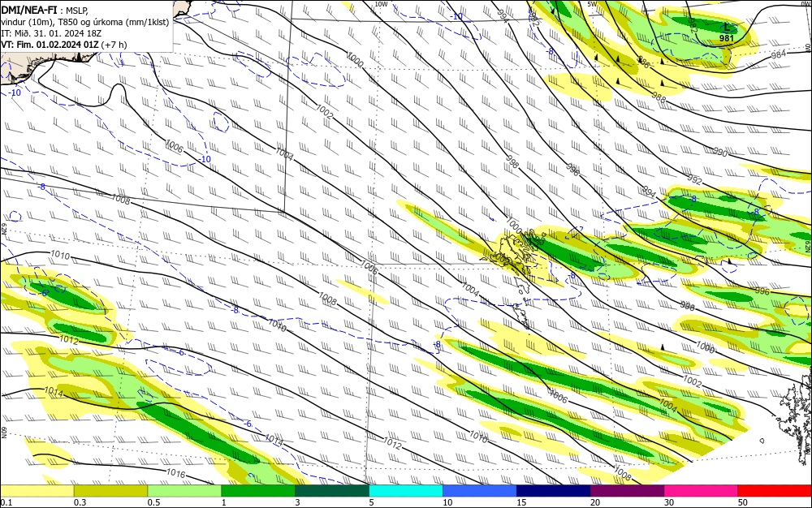Screen dimensions: 812x508
Task: Click the 990 isobar label
Action: 720,153
